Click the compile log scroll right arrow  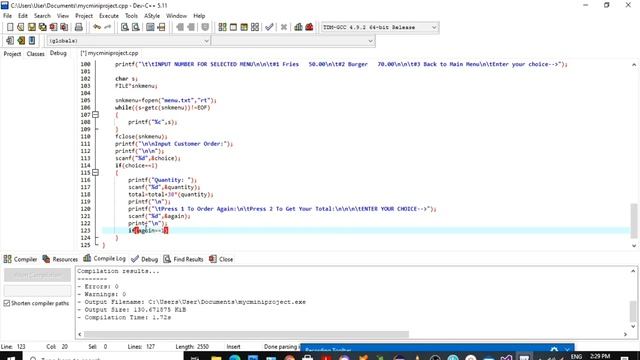[625, 334]
